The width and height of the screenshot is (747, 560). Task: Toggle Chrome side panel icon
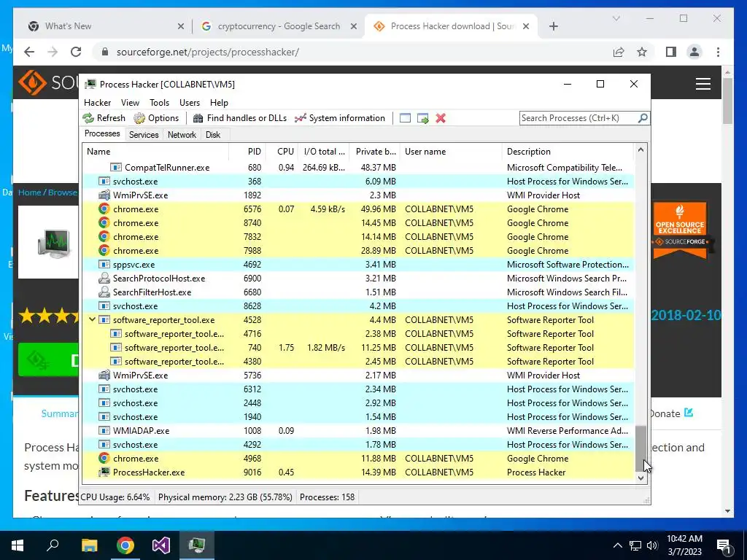(671, 52)
